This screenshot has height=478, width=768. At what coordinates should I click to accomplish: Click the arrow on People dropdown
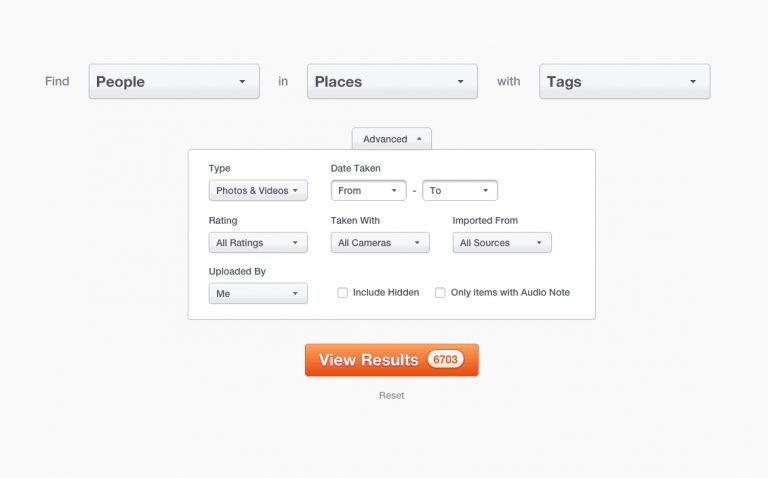(242, 82)
